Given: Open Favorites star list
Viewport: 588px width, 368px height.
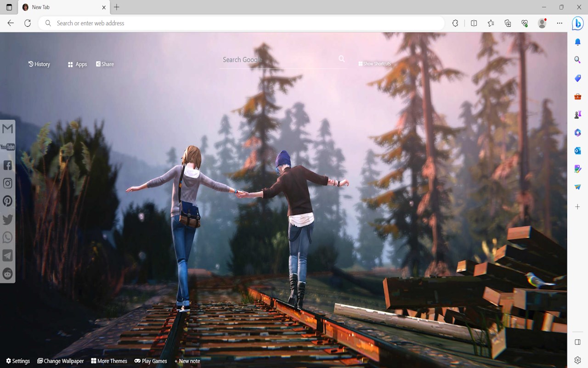Looking at the screenshot, I should [491, 23].
